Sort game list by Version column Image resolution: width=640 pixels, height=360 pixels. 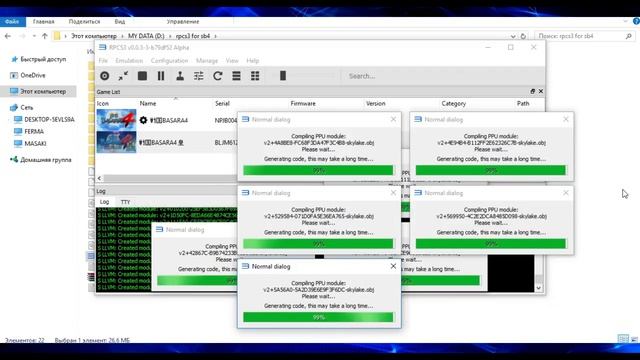click(376, 104)
